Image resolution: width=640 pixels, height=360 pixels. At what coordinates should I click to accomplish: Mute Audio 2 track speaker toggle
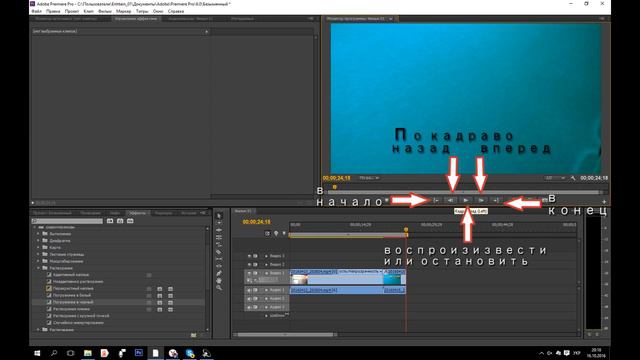tap(249, 299)
